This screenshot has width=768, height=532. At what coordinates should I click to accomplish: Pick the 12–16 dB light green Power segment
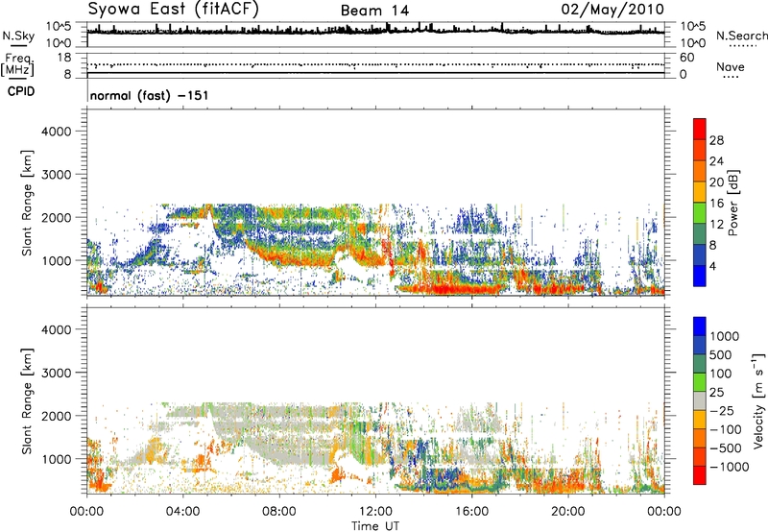(x=700, y=213)
